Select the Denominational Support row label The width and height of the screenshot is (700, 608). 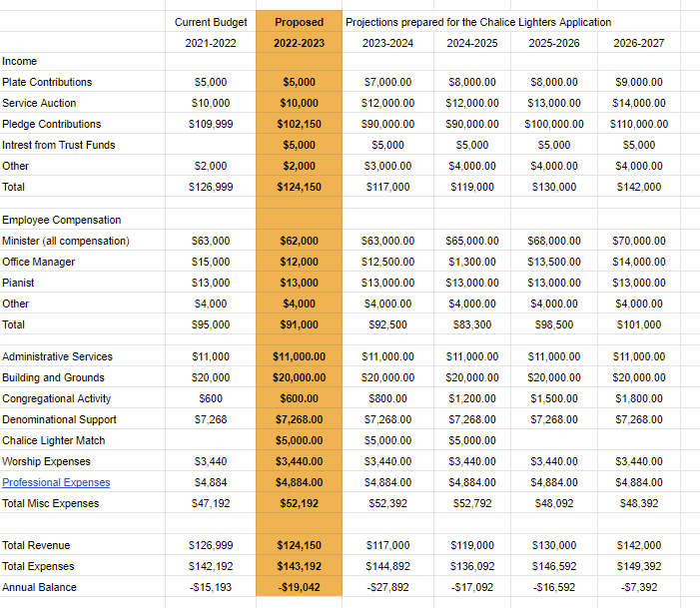click(x=59, y=419)
